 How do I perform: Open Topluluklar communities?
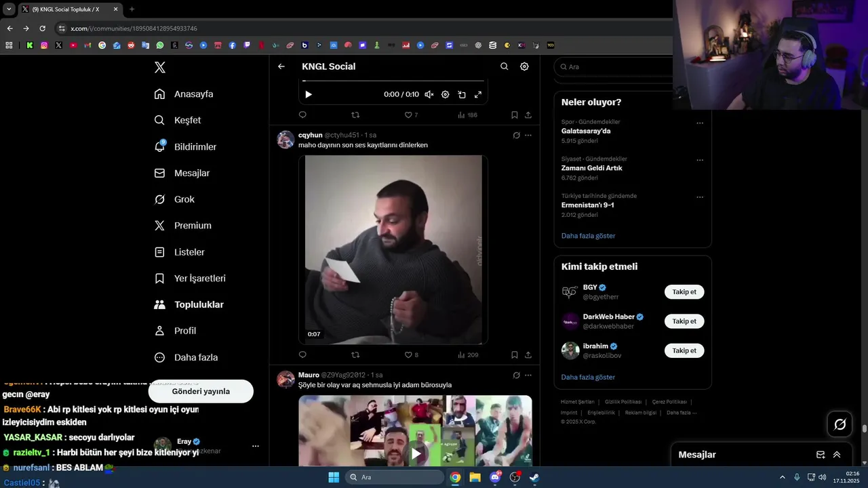[189, 305]
